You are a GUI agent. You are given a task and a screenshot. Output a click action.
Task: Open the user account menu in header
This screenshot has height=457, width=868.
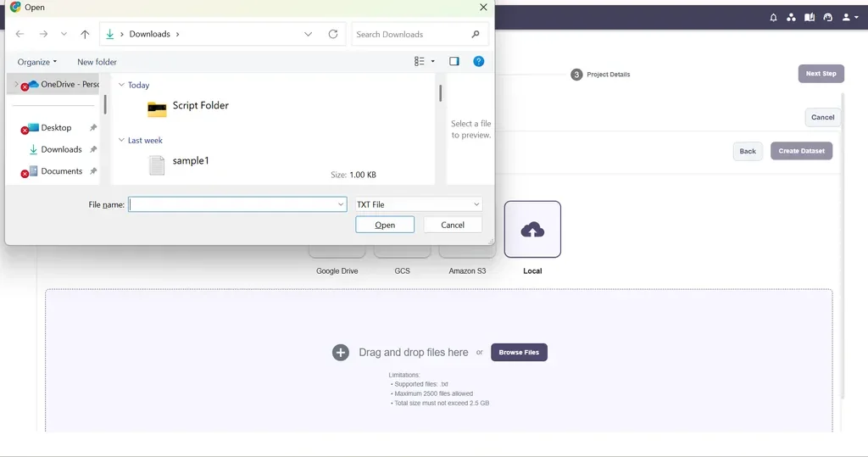849,18
